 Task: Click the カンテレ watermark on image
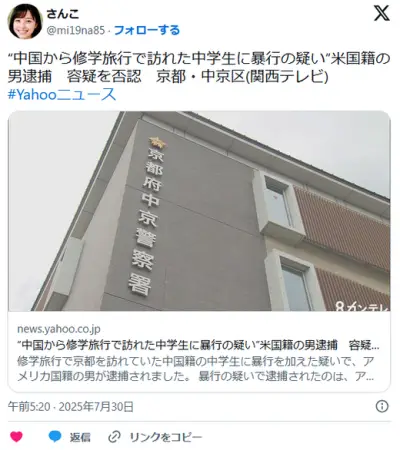pos(362,306)
